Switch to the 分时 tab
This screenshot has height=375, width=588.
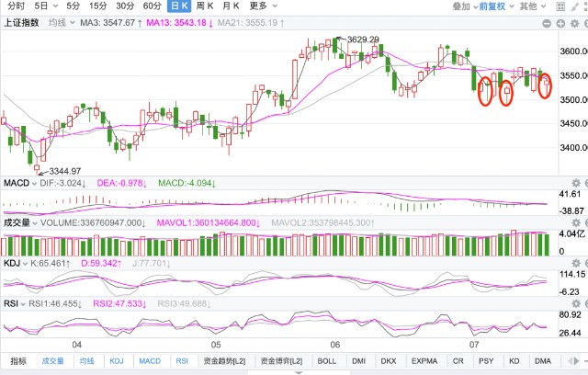(x=16, y=6)
